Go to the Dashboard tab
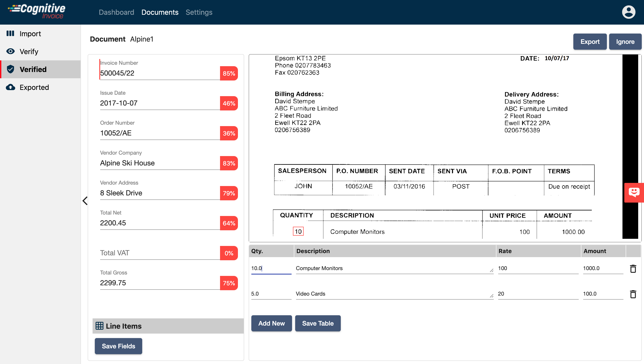644x364 pixels. [116, 12]
